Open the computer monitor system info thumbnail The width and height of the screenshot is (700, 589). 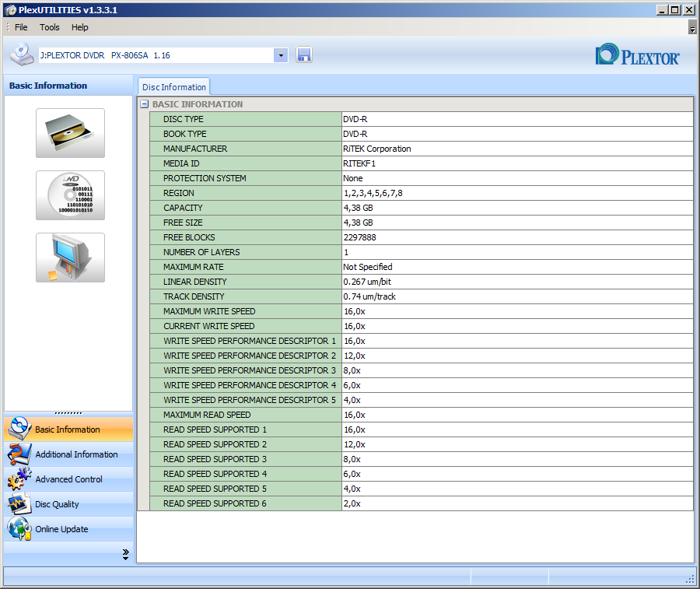point(71,258)
